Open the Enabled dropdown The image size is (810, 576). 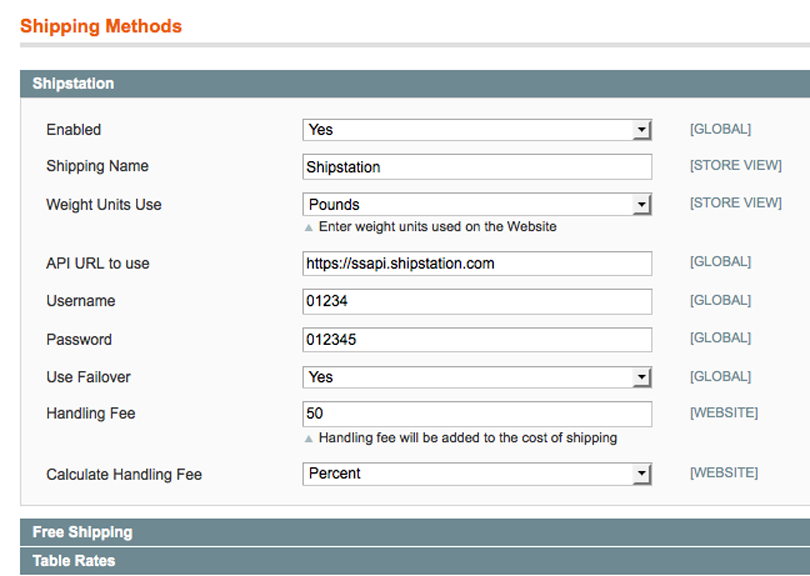pos(477,130)
